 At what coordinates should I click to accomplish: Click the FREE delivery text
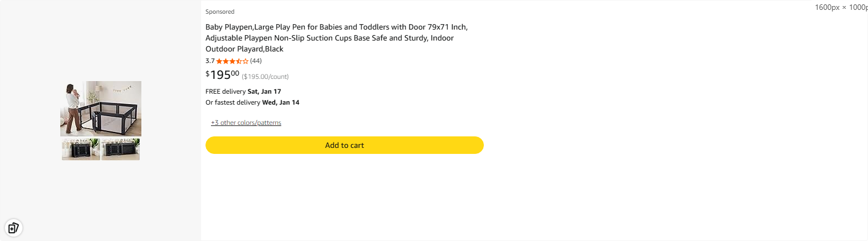coord(225,91)
